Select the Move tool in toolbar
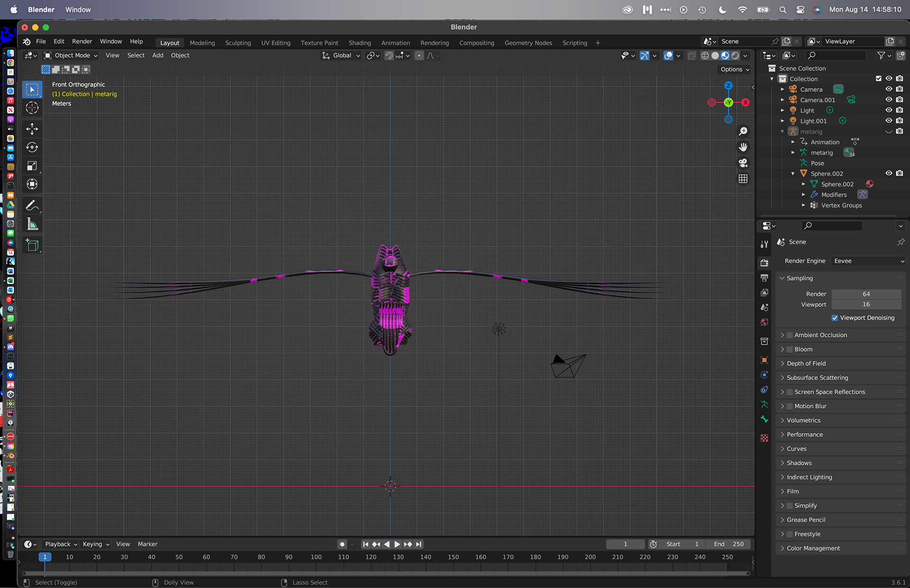The width and height of the screenshot is (910, 588). (x=32, y=129)
